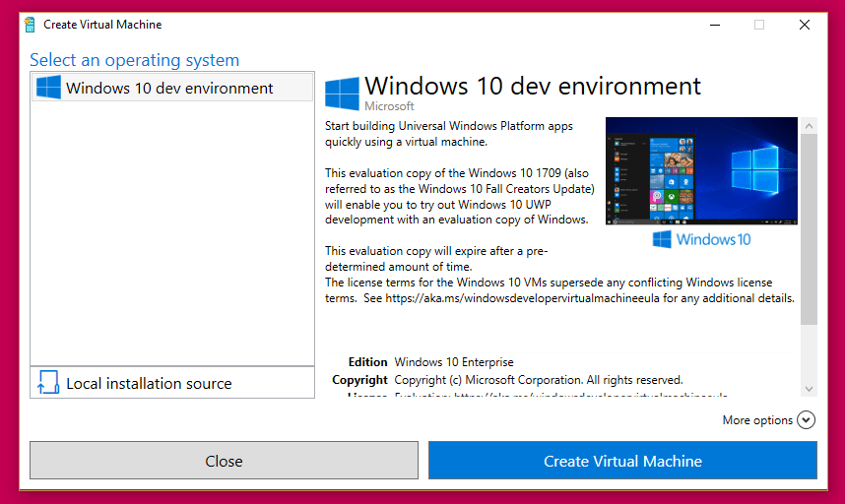This screenshot has height=504, width=845.
Task: Click the Close button
Action: [224, 461]
